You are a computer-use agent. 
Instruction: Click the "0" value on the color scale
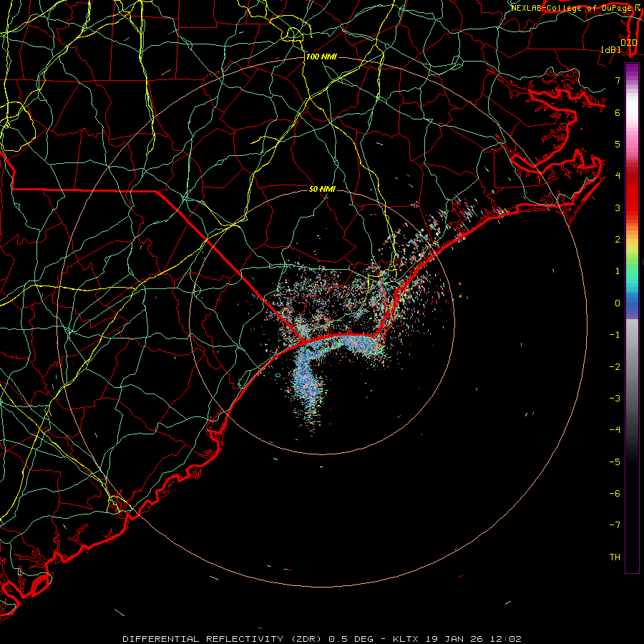click(618, 303)
